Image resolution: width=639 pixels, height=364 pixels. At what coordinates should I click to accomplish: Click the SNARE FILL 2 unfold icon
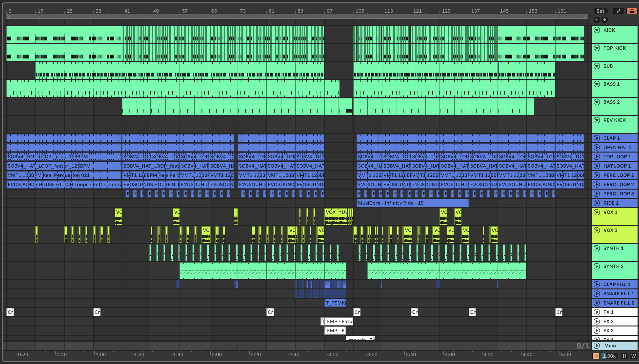click(597, 303)
